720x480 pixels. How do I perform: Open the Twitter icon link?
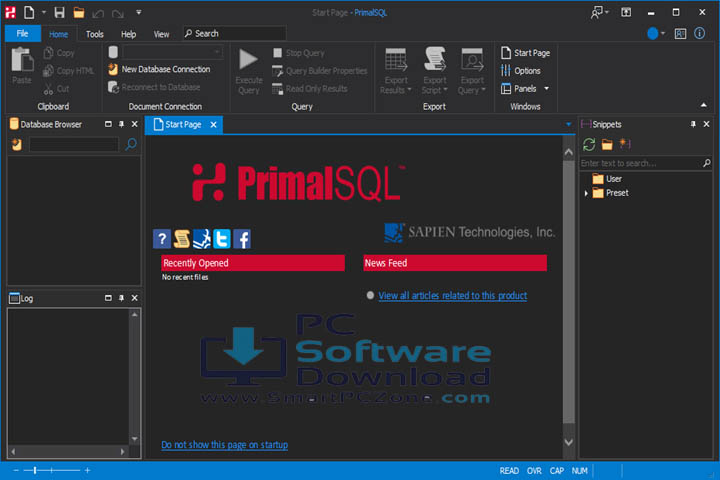point(222,239)
